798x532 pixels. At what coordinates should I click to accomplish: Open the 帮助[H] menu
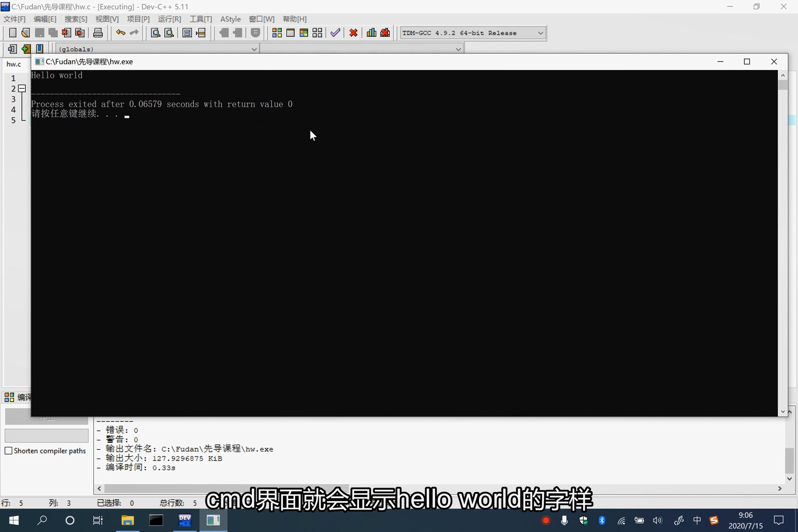coord(295,19)
